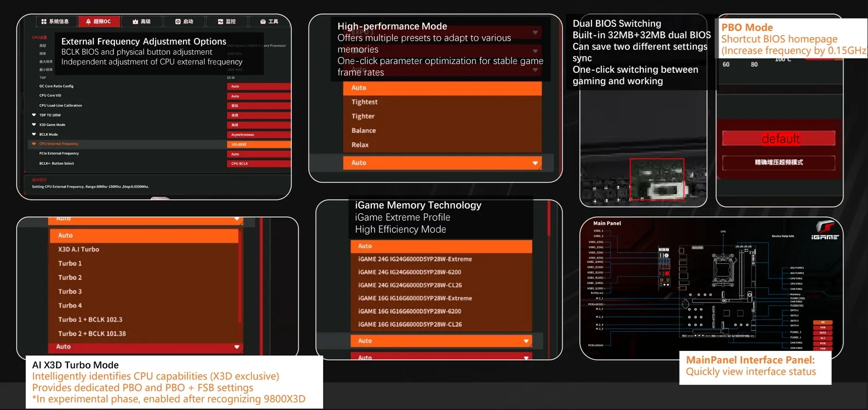
Task: Click the orange All filter in Main Panel
Action: pos(823,322)
